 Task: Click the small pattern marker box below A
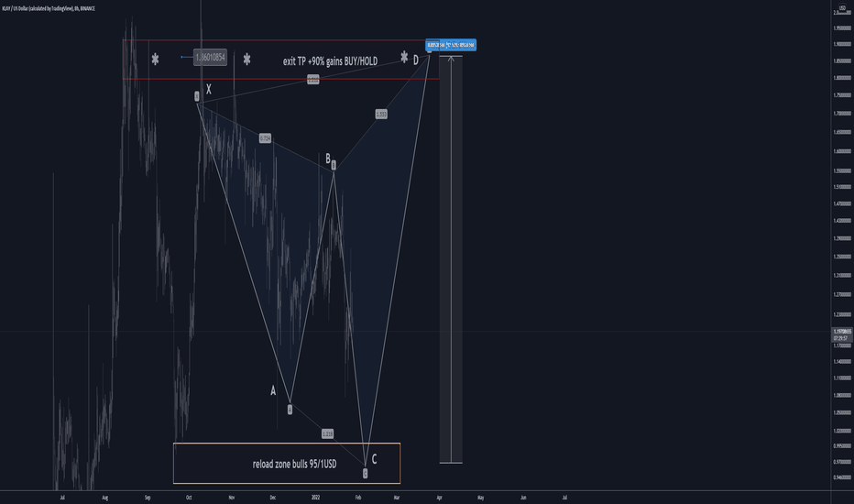click(x=290, y=410)
